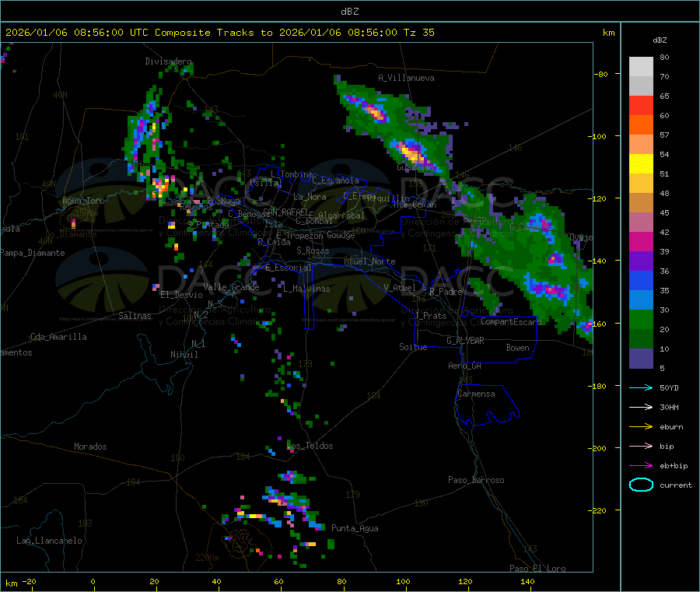Click the 'A_Villanueva' map label
The image size is (700, 592).
406,78
